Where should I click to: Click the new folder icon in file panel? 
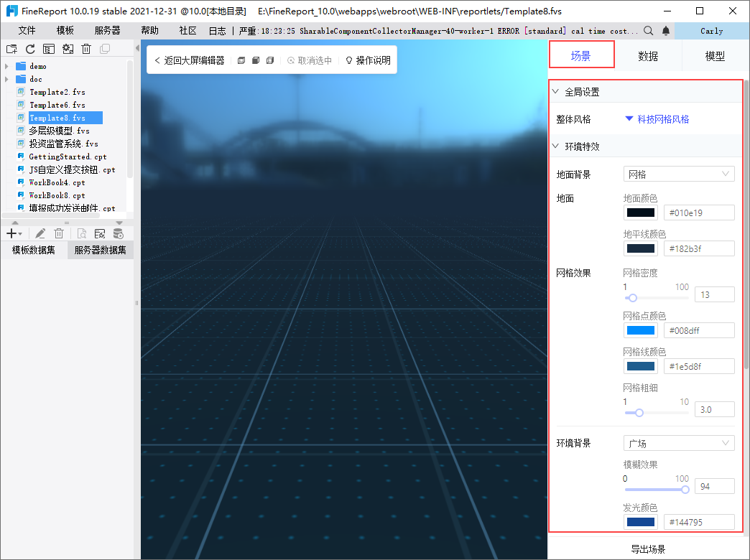click(11, 49)
